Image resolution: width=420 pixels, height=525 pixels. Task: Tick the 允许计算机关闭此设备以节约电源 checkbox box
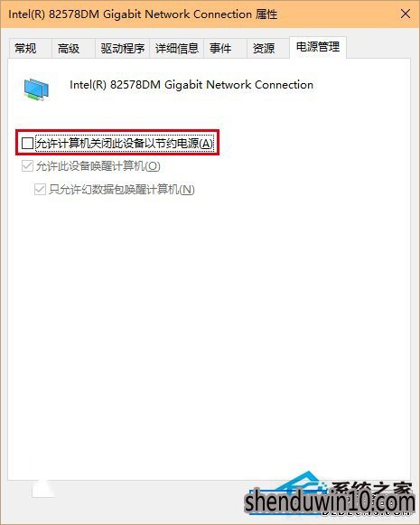tap(27, 144)
